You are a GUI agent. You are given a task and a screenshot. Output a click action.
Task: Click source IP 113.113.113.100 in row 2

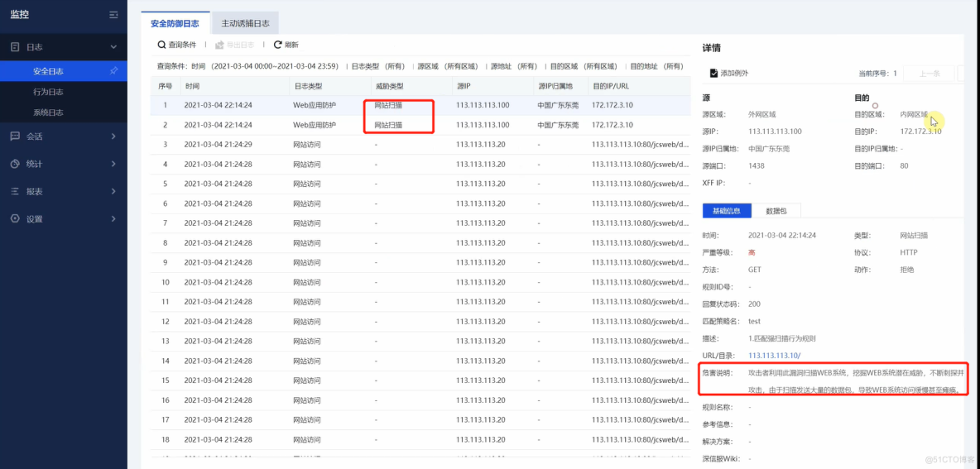click(483, 125)
